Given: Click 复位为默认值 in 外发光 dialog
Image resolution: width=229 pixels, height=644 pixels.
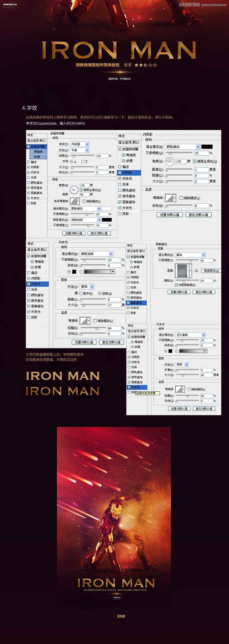Looking at the screenshot, I should 204,409.
